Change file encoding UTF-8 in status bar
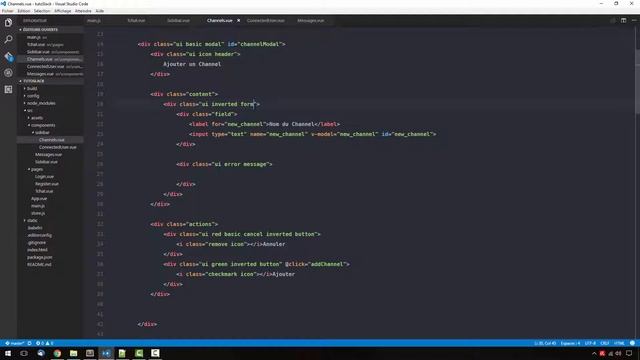 tap(590, 343)
